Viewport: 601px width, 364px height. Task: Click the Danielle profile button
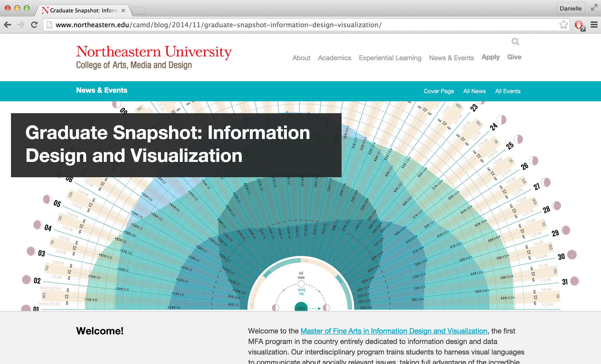[x=570, y=8]
